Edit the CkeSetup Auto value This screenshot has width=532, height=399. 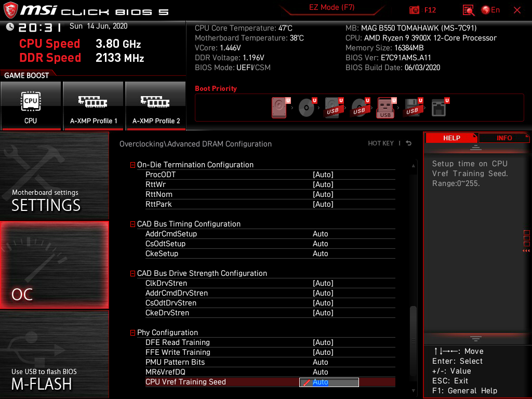pyautogui.click(x=320, y=254)
